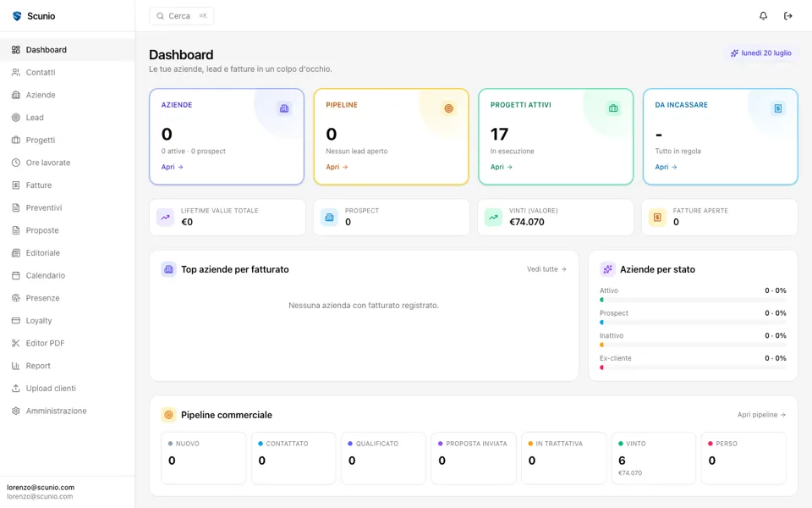812x508 pixels.
Task: Select the Qualificato stage tile
Action: pyautogui.click(x=384, y=458)
